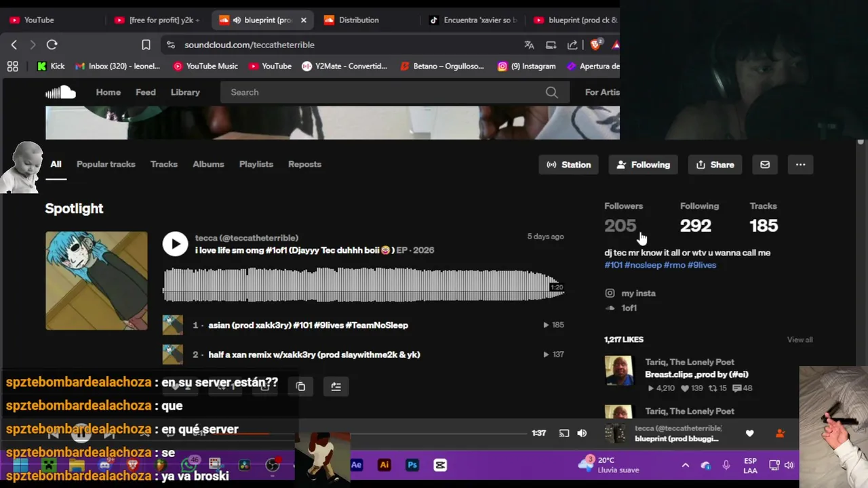Viewport: 868px width, 488px height.
Task: Show hidden tray icons chevron
Action: (686, 465)
